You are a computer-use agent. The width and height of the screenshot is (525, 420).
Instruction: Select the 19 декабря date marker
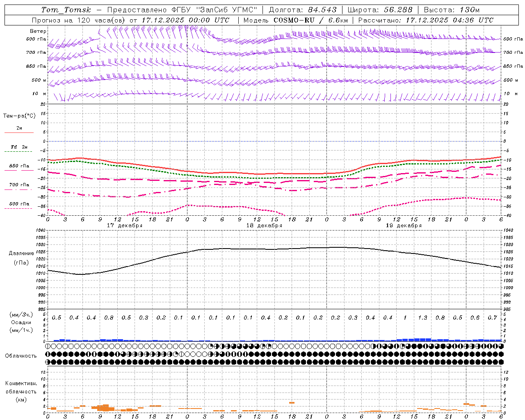coord(404,226)
